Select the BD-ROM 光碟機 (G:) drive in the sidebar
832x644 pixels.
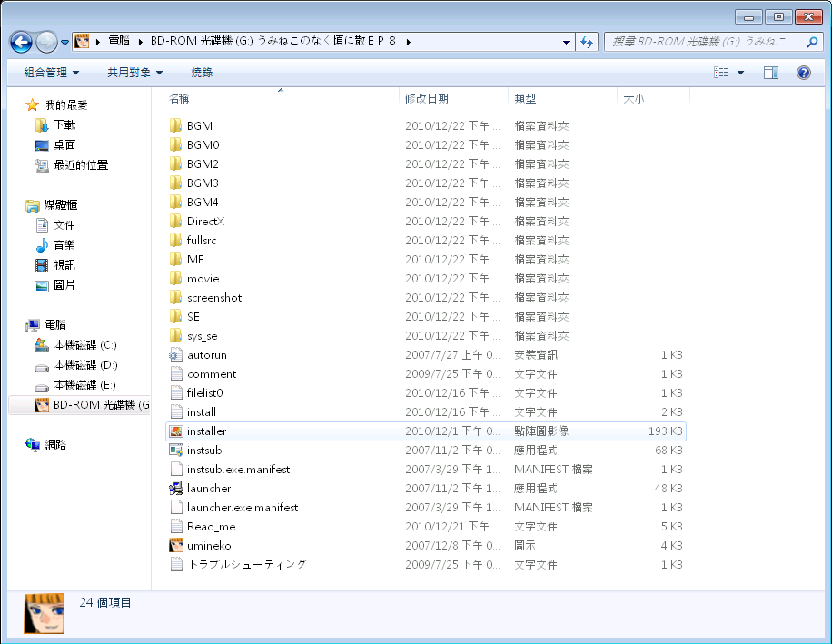click(x=80, y=405)
